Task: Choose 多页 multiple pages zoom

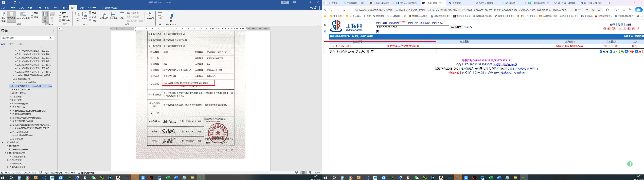Action: point(93,17)
